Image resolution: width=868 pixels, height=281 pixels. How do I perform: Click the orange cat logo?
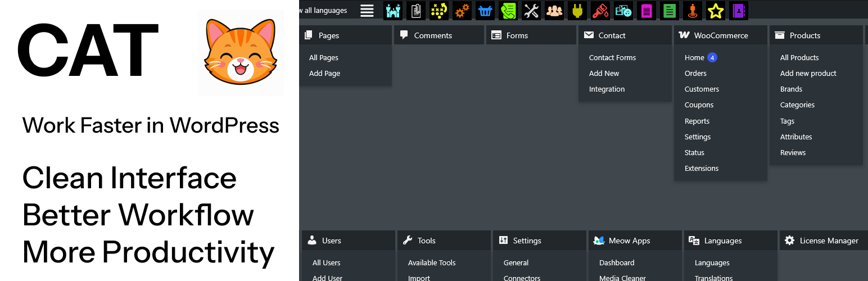pyautogui.click(x=241, y=52)
